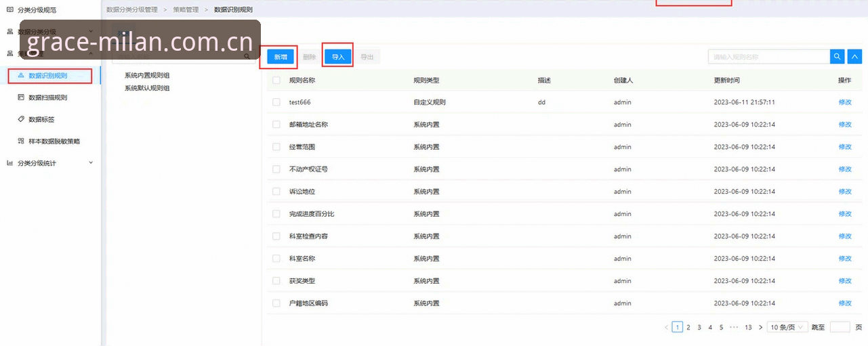This screenshot has height=346, width=868.
Task: Click 修改 for 经营范围 row
Action: click(845, 147)
